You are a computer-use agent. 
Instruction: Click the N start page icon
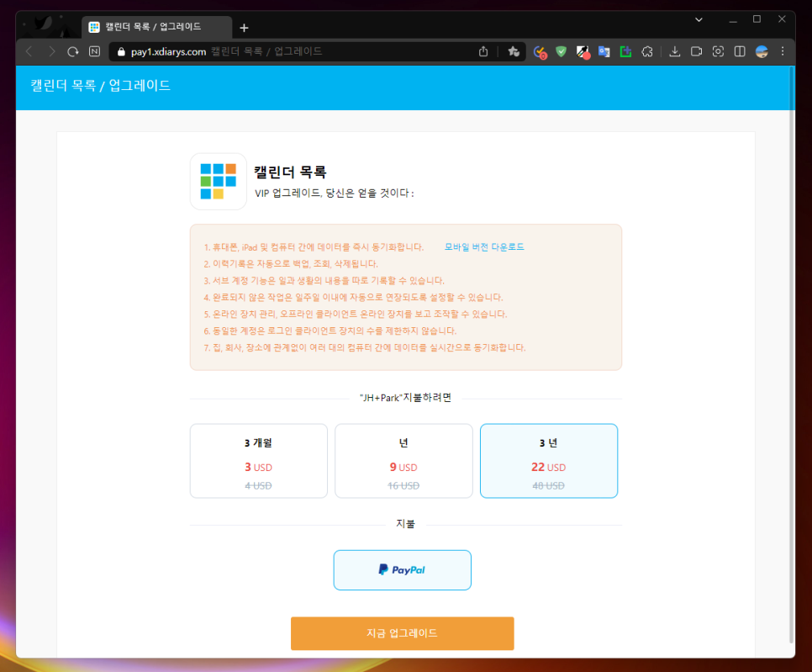pos(94,51)
